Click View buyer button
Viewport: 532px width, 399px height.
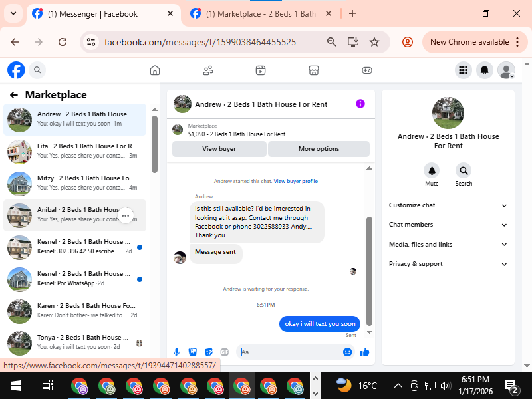tap(219, 149)
